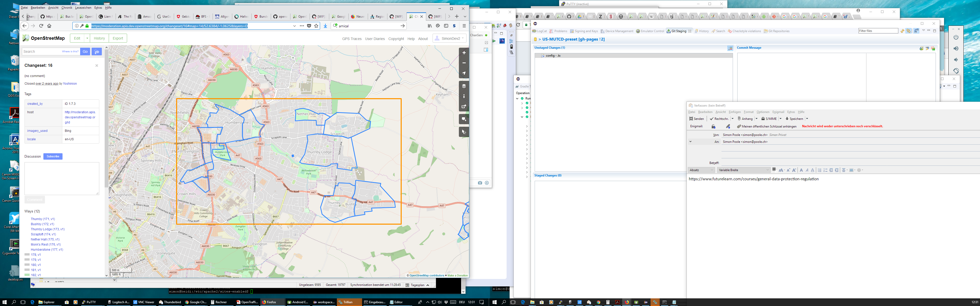Open the Windows Start menu
The height and width of the screenshot is (306, 980).
tap(5, 302)
